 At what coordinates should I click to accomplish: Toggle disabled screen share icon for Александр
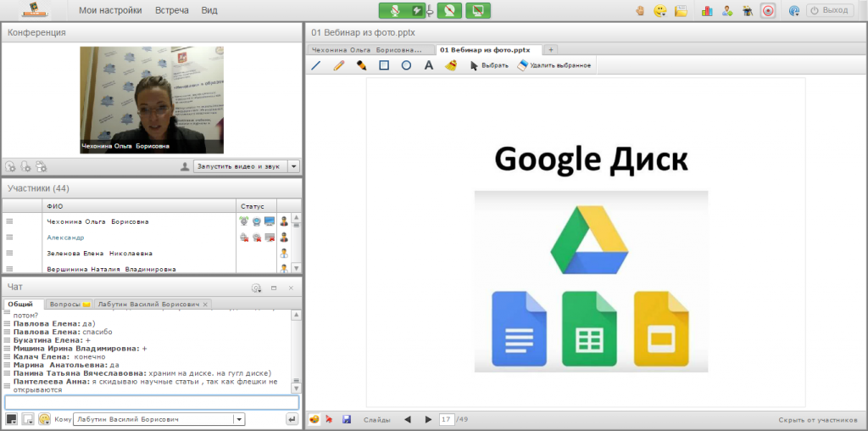coord(270,237)
